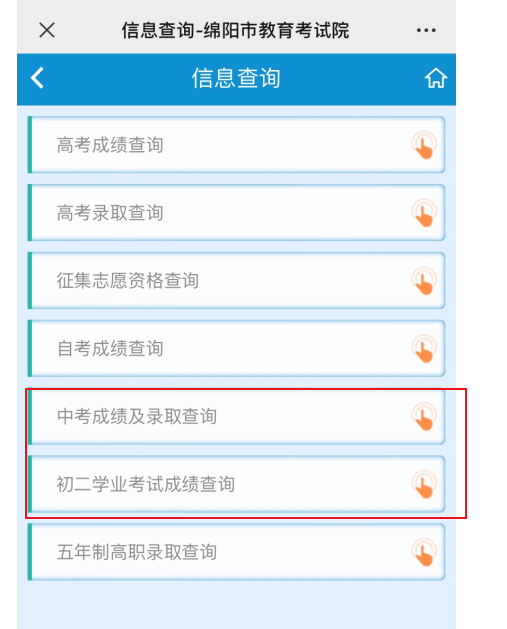Close the page with X icon

pyautogui.click(x=47, y=30)
